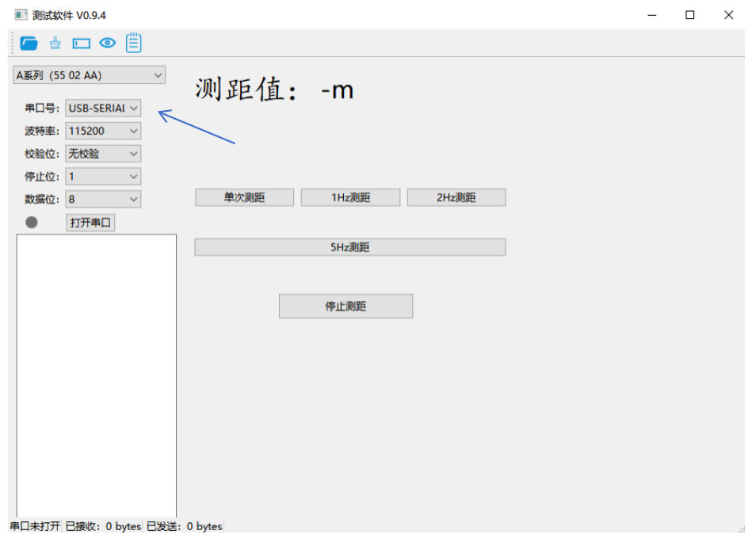756x542 pixels.
Task: Open the 串口号 USB-SERIAL dropdown
Action: click(x=103, y=108)
